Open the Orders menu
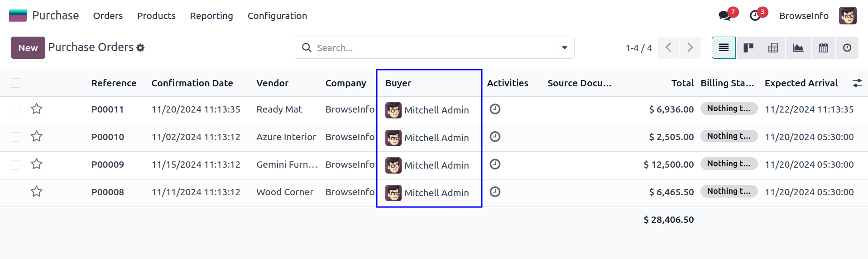868x259 pixels. pos(108,16)
